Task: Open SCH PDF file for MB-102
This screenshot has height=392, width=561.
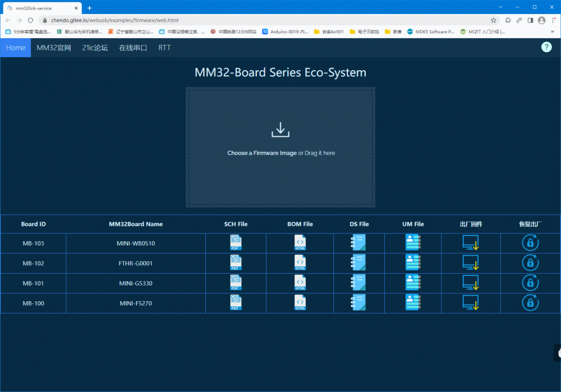Action: click(236, 262)
